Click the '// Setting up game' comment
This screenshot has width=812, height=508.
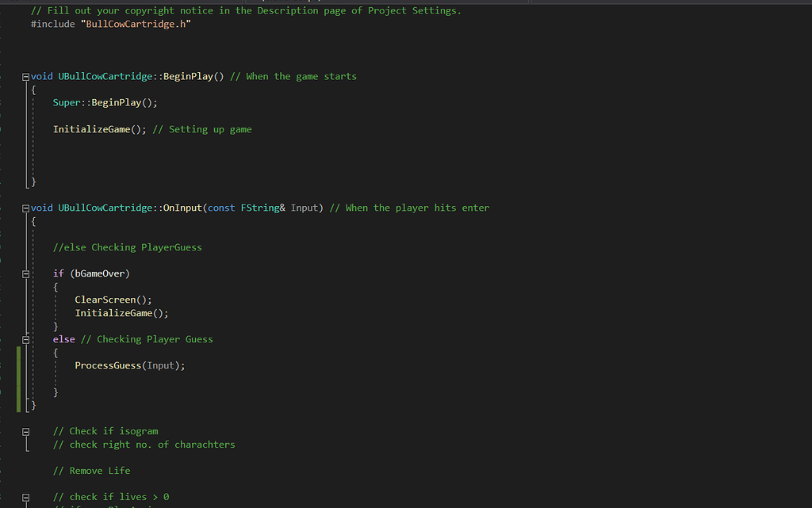pos(201,128)
